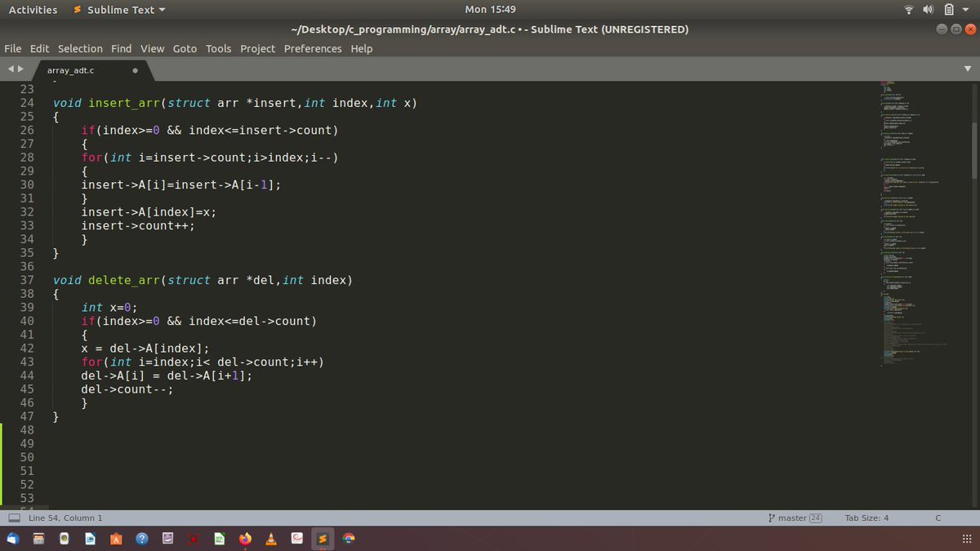Click 'delete_arr' function name on line 37

[x=124, y=280]
